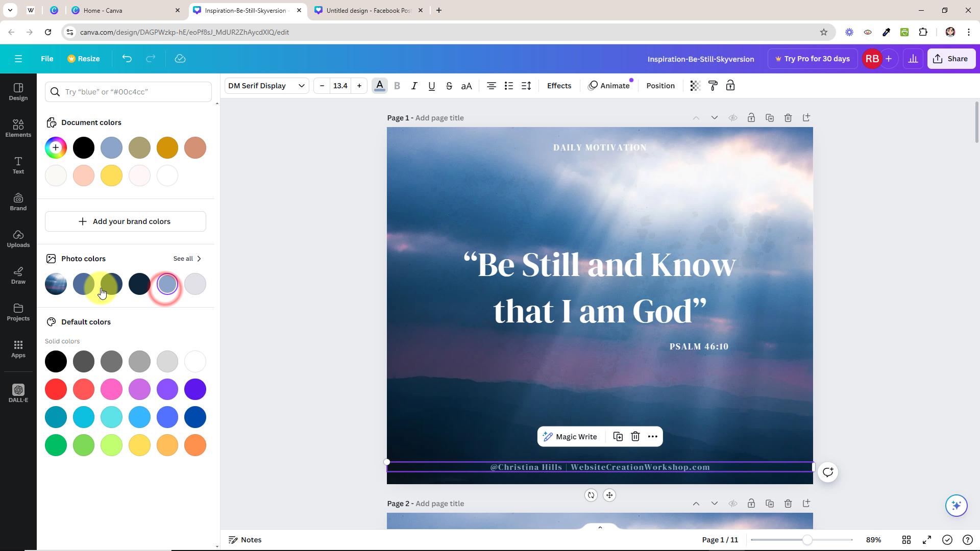The height and width of the screenshot is (551, 980).
Task: Click the text color icon in toolbar
Action: tap(379, 86)
